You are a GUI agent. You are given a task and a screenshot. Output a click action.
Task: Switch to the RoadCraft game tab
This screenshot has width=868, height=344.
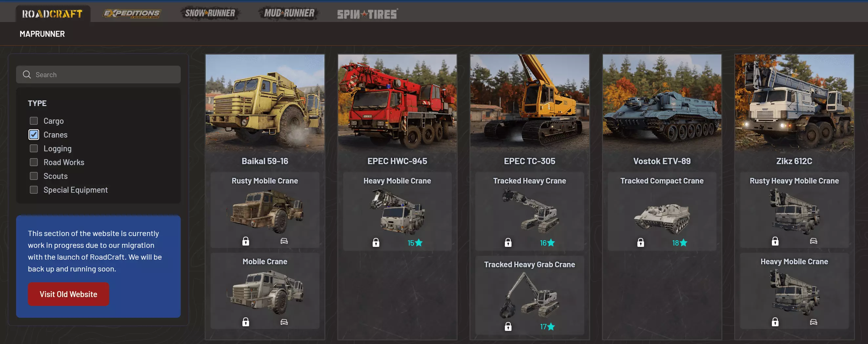click(52, 14)
